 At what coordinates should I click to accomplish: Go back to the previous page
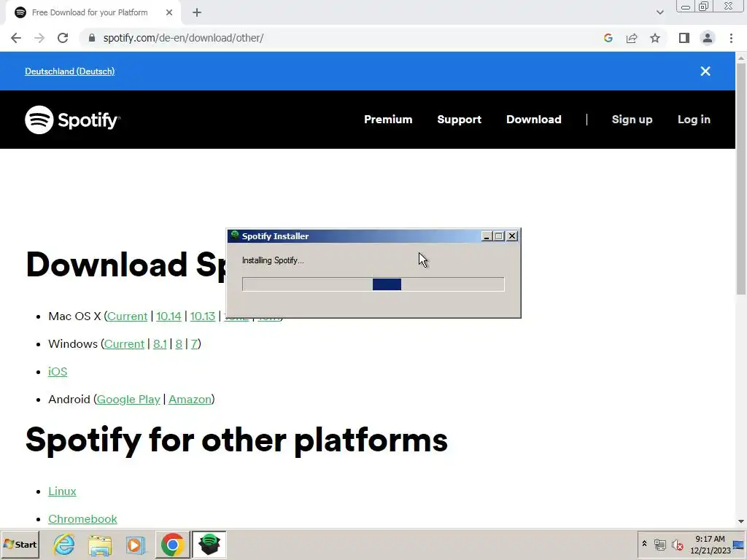click(x=16, y=38)
